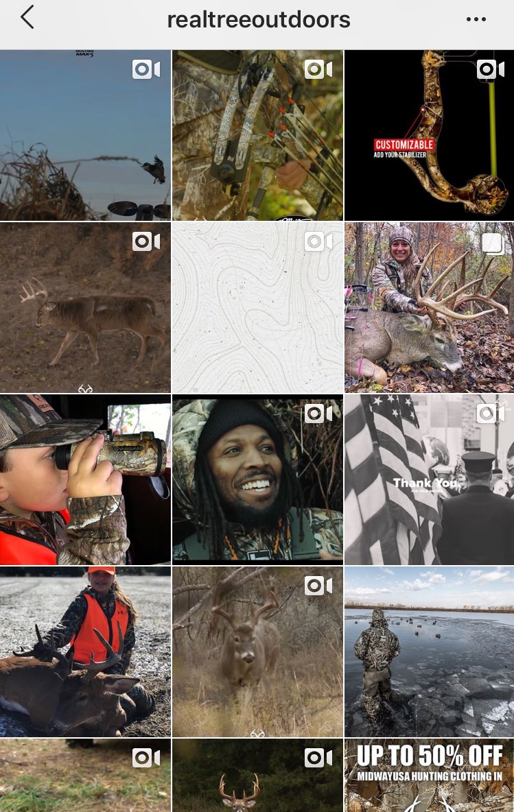Tap video icon on camo bow post

click(318, 69)
